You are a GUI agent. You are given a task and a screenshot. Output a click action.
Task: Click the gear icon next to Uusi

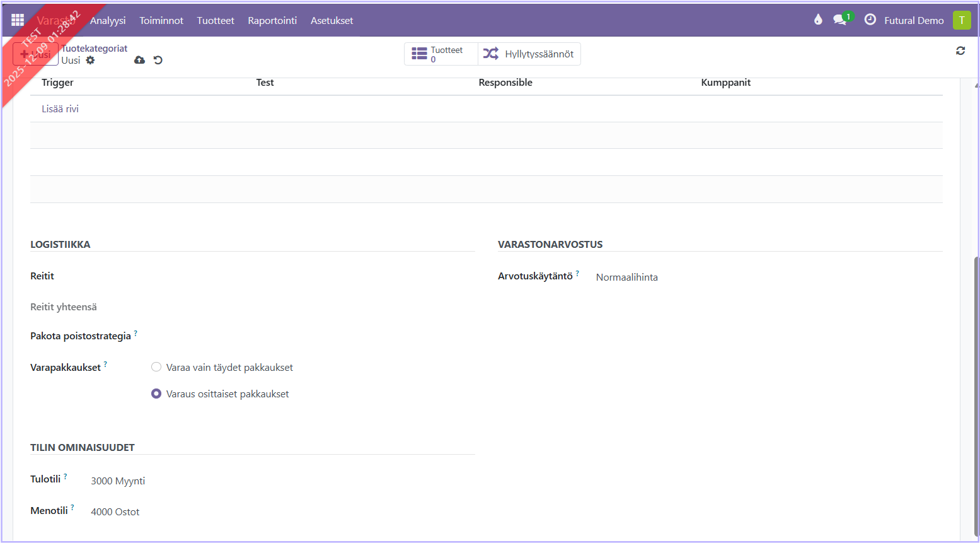[90, 61]
